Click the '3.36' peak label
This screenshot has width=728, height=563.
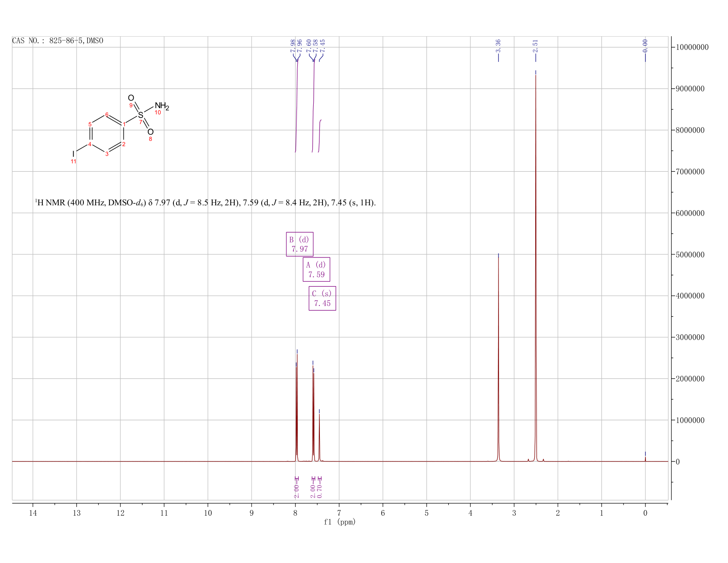(x=498, y=46)
